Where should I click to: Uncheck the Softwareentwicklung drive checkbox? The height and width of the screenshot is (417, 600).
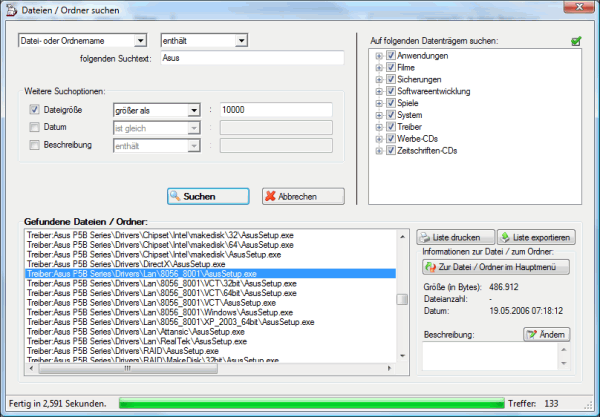(x=390, y=91)
